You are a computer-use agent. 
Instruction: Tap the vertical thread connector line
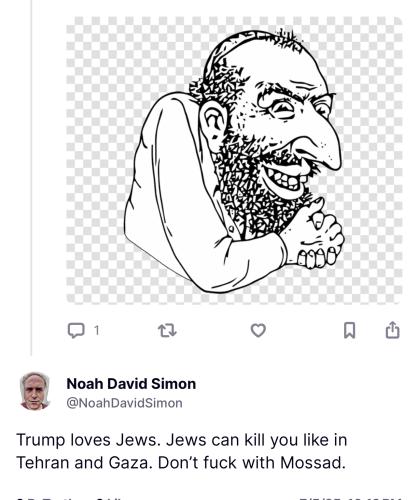pos(31,177)
